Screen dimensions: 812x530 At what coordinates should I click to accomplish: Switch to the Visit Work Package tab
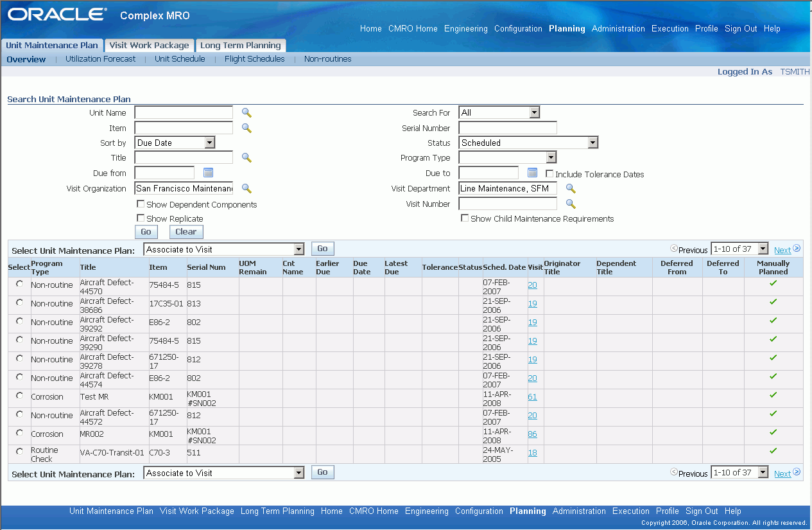pyautogui.click(x=149, y=45)
